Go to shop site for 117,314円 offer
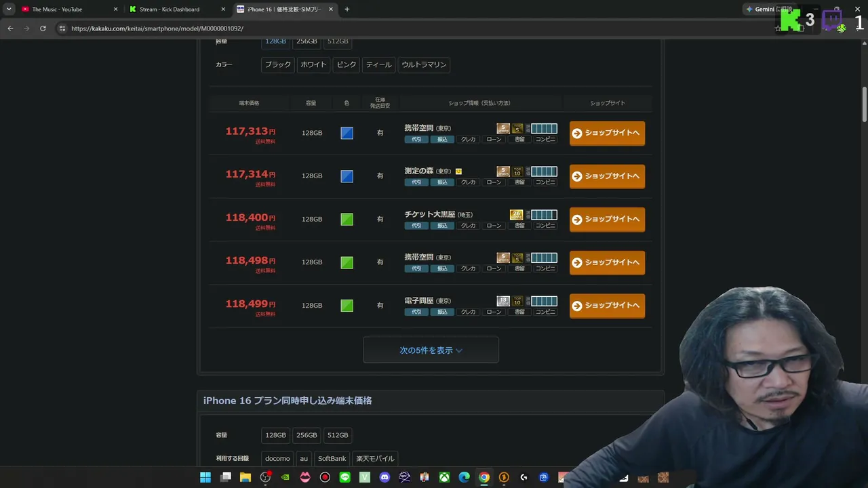The width and height of the screenshot is (868, 488). pyautogui.click(x=607, y=176)
